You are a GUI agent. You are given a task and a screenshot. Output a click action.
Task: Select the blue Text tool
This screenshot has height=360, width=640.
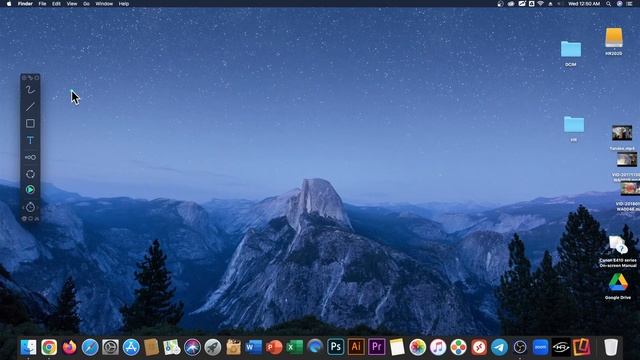(x=30, y=140)
